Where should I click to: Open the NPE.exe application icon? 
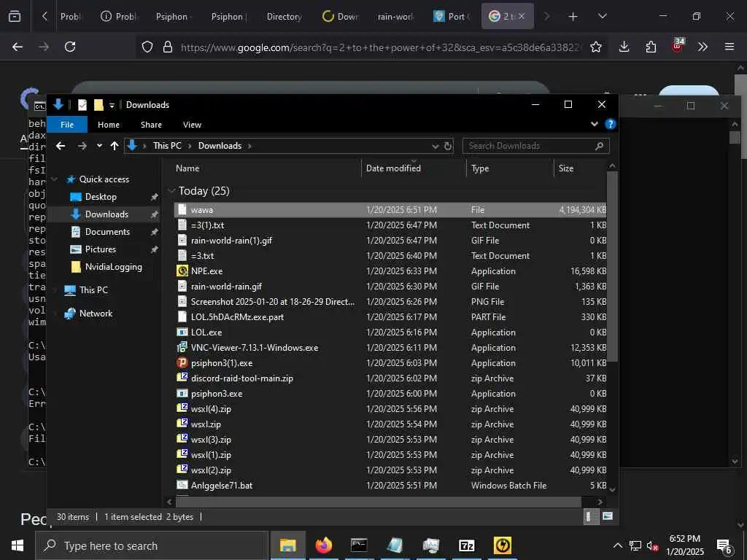pyautogui.click(x=182, y=271)
